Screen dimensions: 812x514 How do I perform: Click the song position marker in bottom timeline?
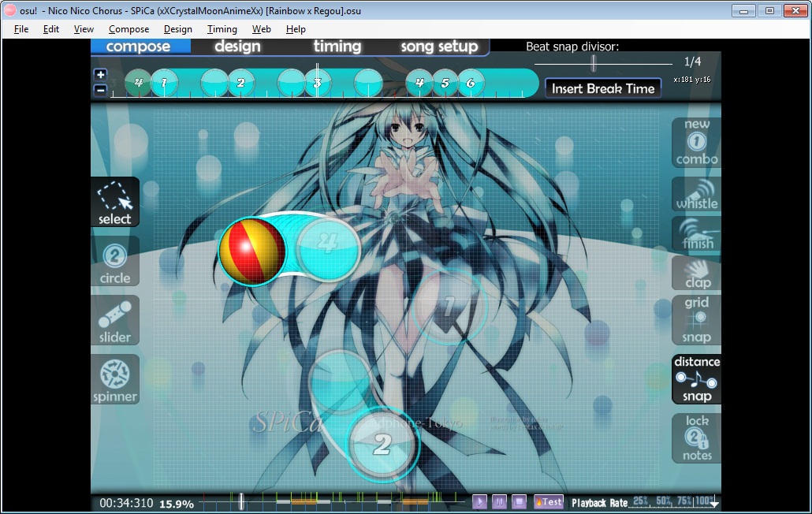point(240,501)
